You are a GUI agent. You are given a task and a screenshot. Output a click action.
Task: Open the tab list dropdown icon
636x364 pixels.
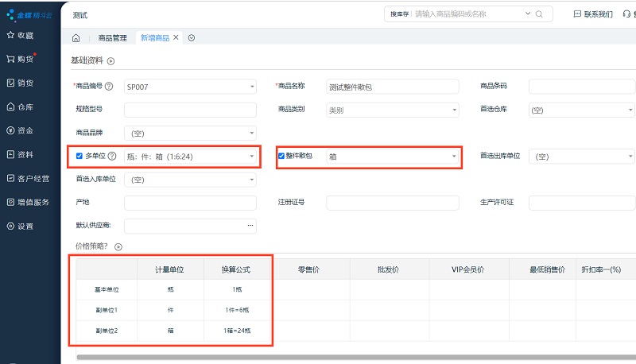tap(192, 38)
